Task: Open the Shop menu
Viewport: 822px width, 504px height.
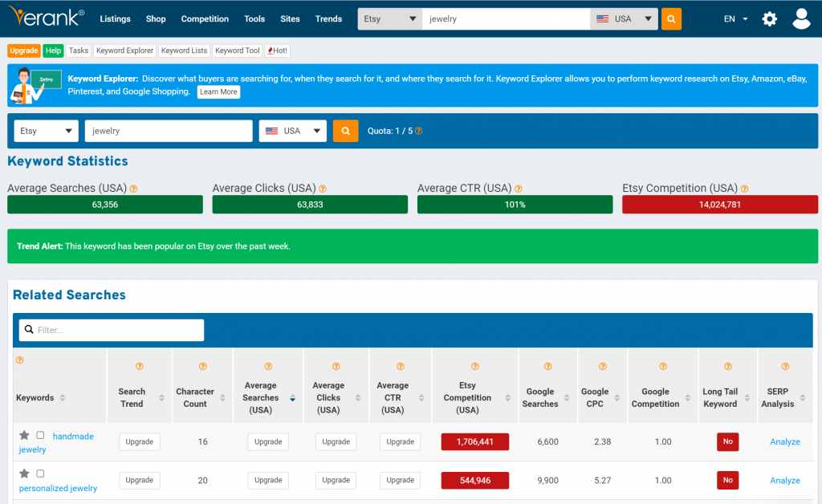Action: (x=156, y=19)
